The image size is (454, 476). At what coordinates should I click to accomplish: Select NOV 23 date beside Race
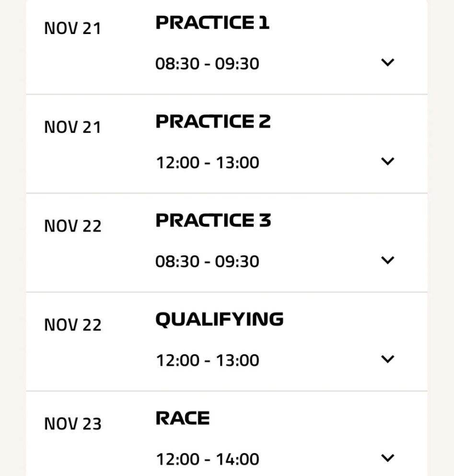tap(73, 424)
